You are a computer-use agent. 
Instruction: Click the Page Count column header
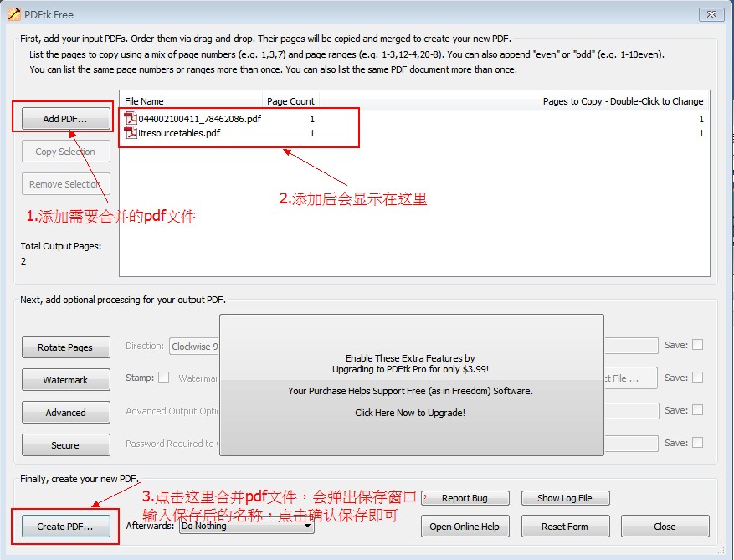pyautogui.click(x=290, y=101)
